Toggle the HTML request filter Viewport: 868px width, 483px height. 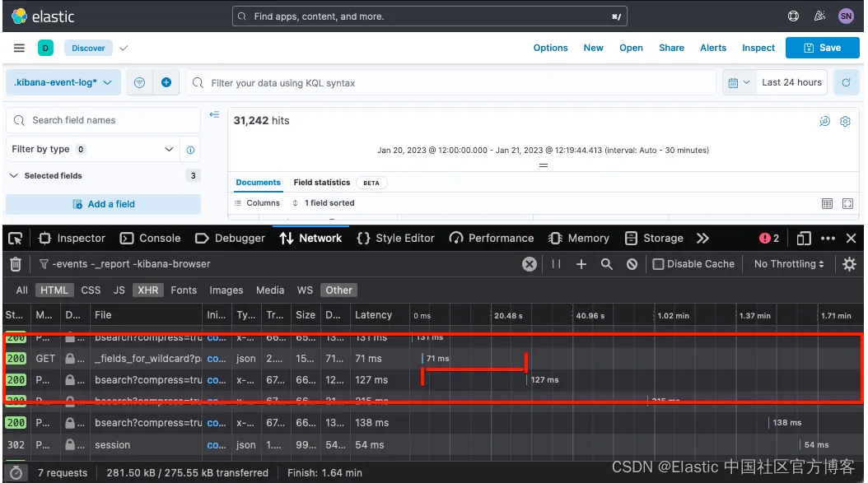[x=54, y=290]
